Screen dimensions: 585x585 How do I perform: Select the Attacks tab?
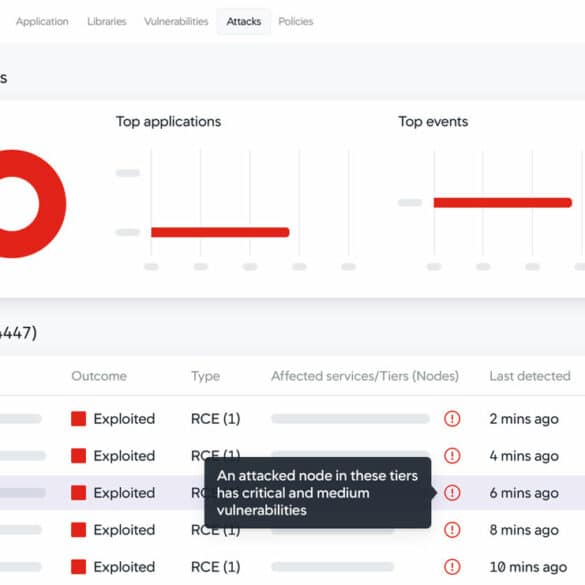(x=244, y=21)
